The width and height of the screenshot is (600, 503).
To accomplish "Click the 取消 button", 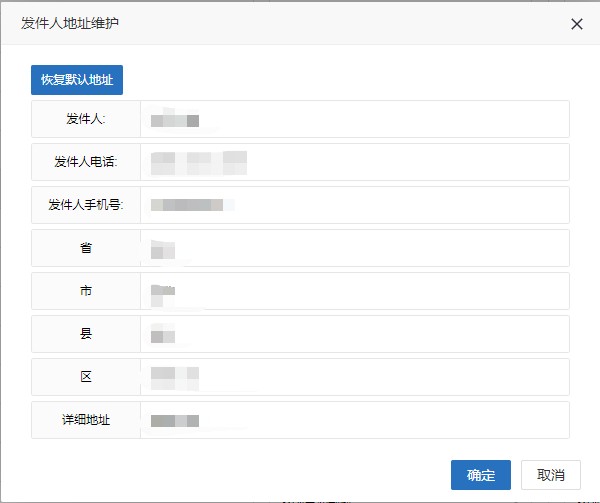I will 550,475.
